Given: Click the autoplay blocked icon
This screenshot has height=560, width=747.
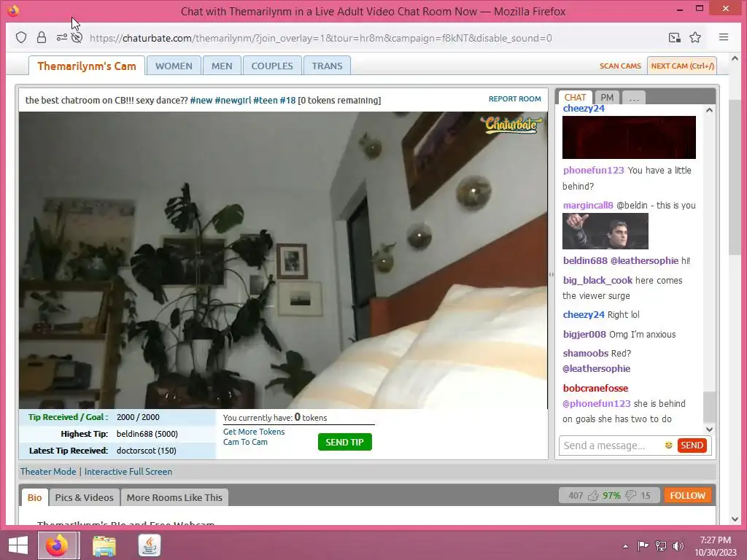Looking at the screenshot, I should pyautogui.click(x=77, y=38).
